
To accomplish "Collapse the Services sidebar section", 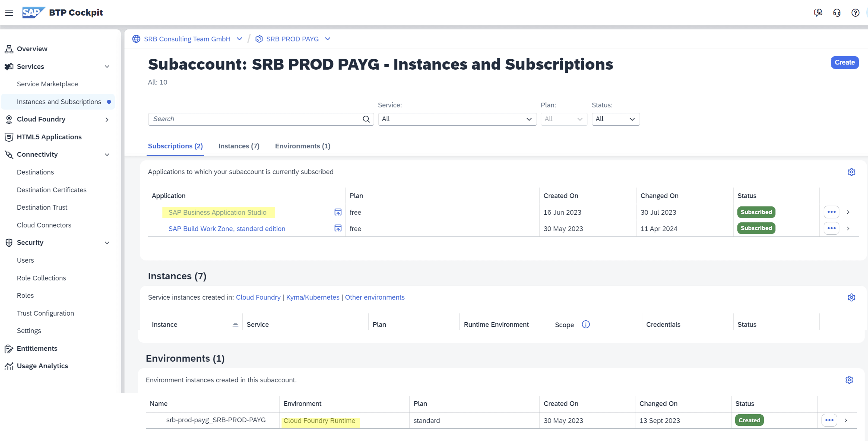I will 107,67.
